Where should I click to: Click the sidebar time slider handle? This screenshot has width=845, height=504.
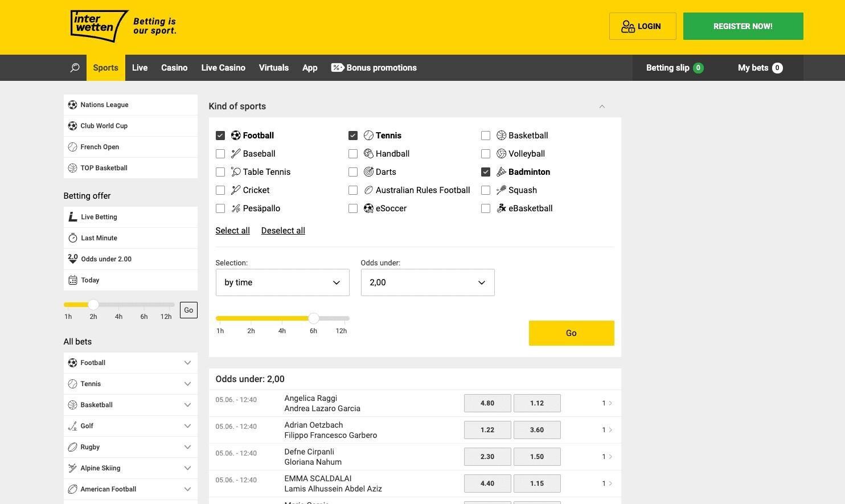(x=93, y=305)
